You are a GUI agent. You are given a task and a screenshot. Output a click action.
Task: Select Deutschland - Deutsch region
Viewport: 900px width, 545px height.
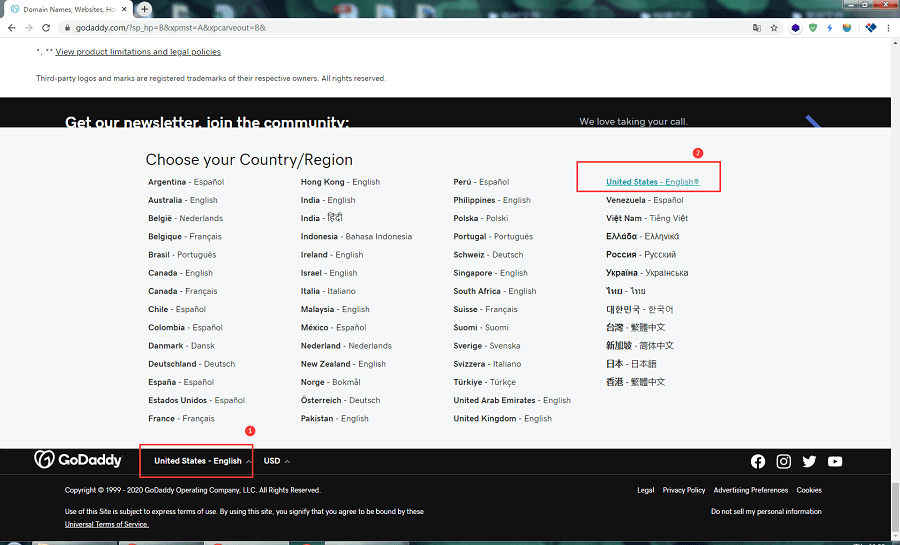pyautogui.click(x=191, y=364)
